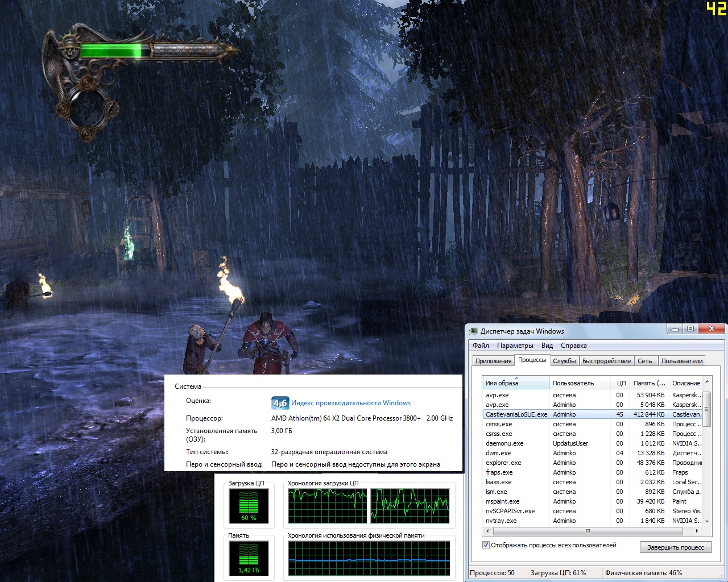Screen dimensions: 728x582
Task: Click the Физическая память: 46% status entry
Action: [x=643, y=573]
